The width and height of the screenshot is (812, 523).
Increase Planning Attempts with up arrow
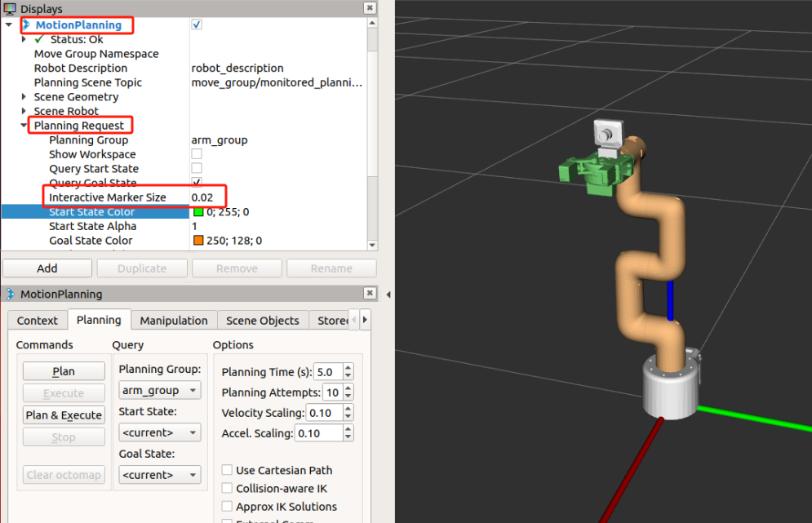pos(348,388)
